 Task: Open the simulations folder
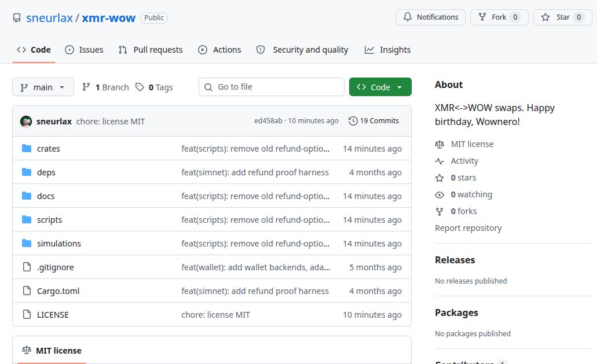click(x=59, y=244)
